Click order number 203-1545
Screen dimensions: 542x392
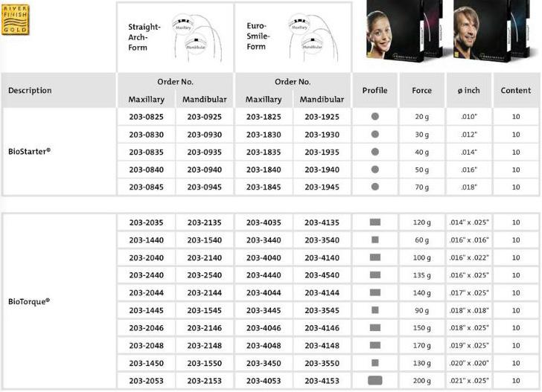(205, 311)
